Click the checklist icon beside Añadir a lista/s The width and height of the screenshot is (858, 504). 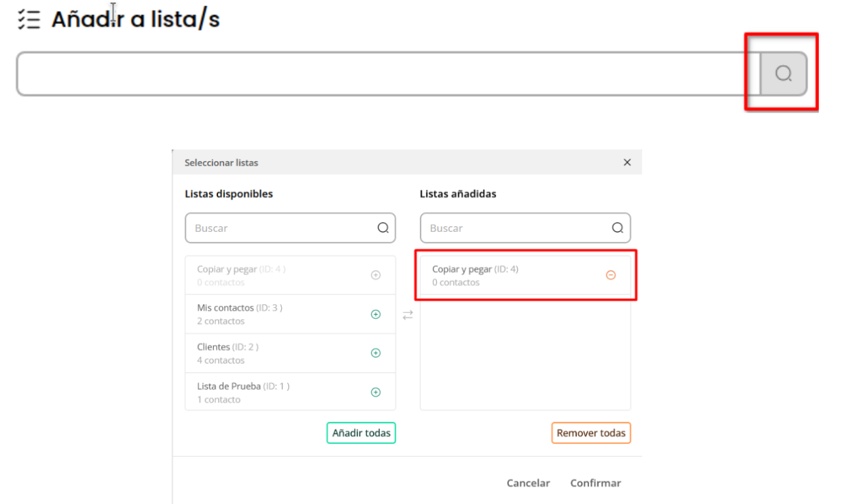pos(29,19)
